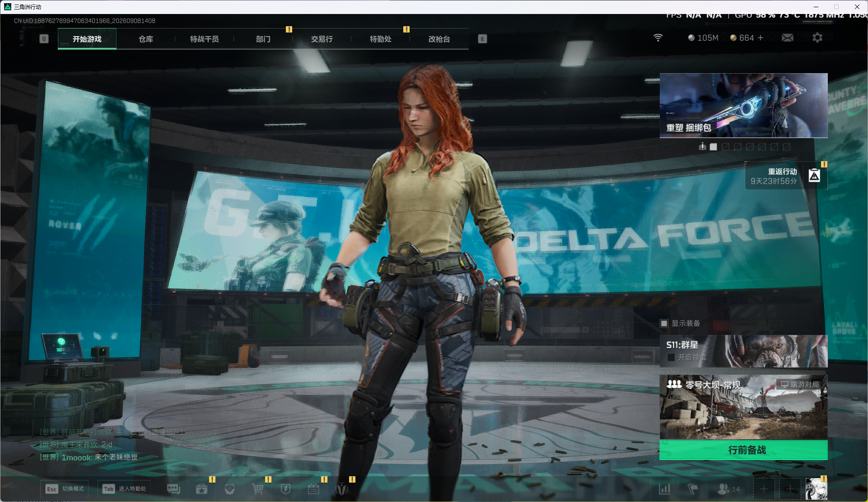Click the game logo in title bar
868x502 pixels.
pyautogui.click(x=7, y=7)
